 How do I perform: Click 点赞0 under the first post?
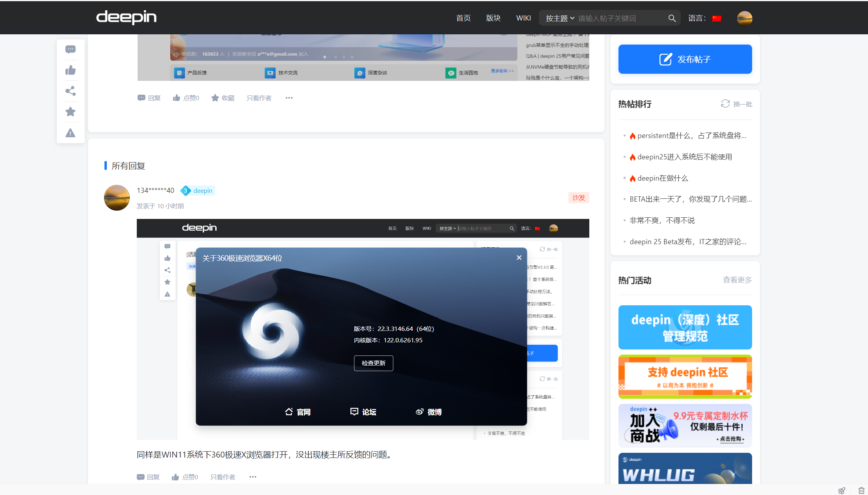coord(186,98)
